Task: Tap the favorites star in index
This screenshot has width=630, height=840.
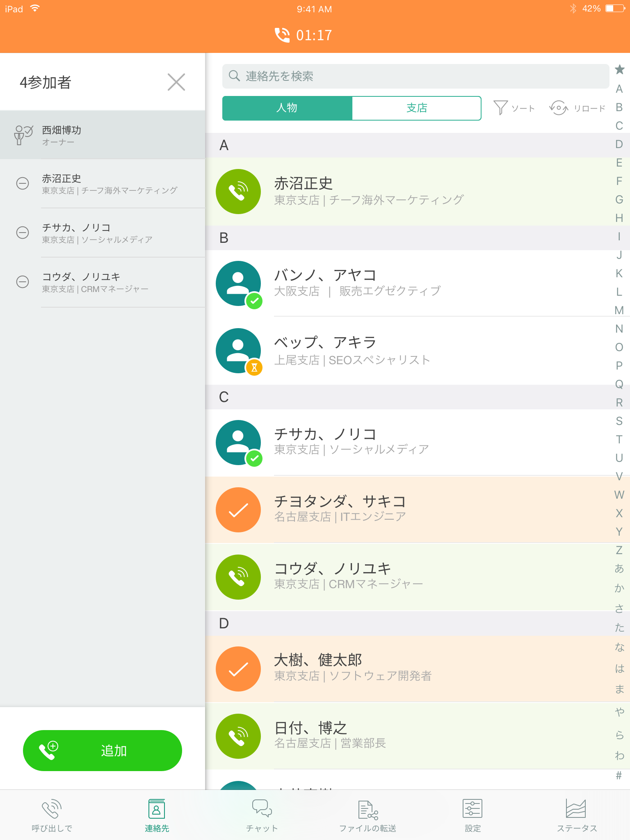Action: pos(619,70)
